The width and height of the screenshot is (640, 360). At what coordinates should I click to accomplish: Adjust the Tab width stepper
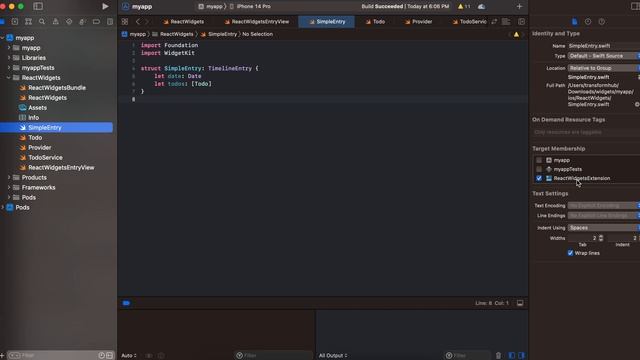coord(601,238)
